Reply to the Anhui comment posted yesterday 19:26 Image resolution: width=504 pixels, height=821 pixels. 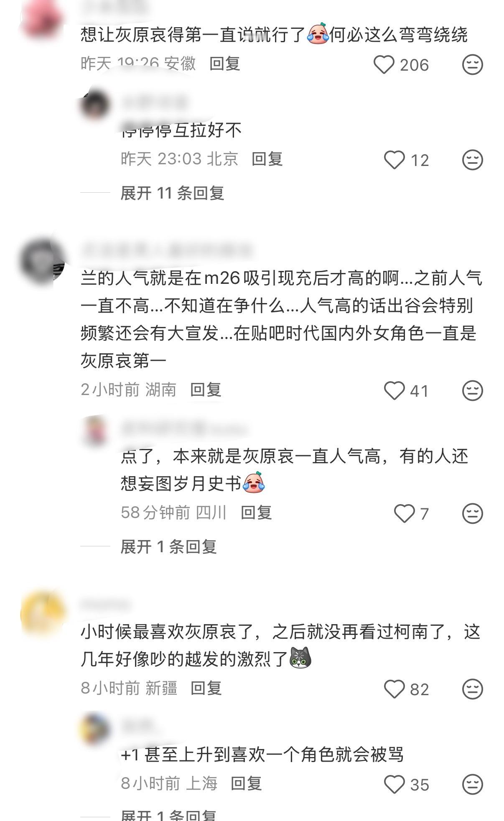pyautogui.click(x=225, y=64)
